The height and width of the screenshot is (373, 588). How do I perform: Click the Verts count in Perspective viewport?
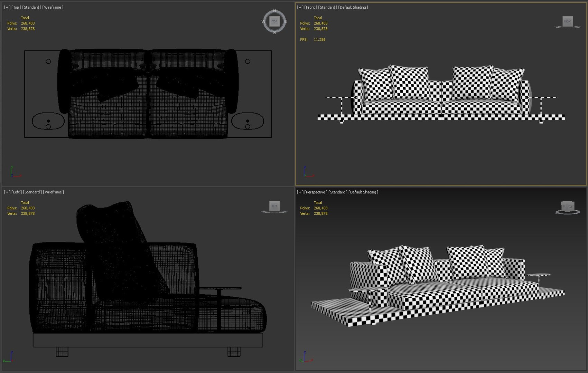point(320,214)
